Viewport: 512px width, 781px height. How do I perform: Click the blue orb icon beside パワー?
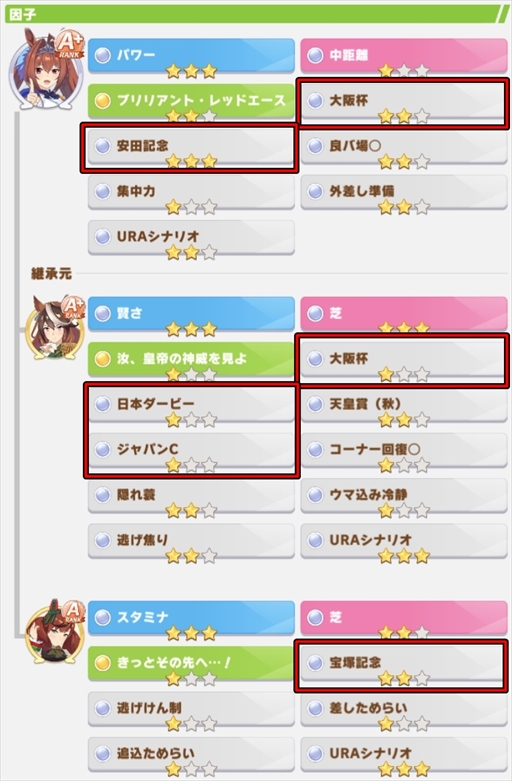(102, 55)
